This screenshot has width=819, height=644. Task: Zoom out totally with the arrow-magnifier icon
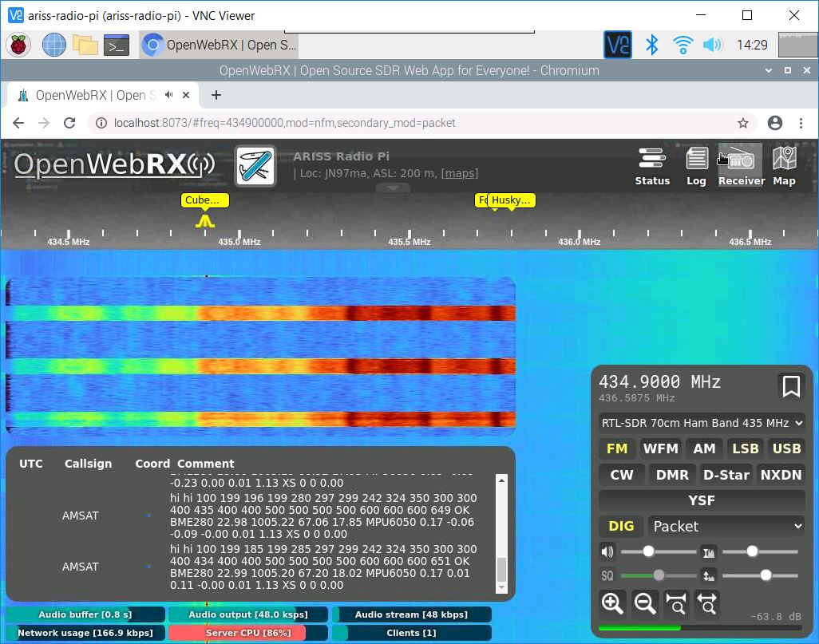[708, 603]
